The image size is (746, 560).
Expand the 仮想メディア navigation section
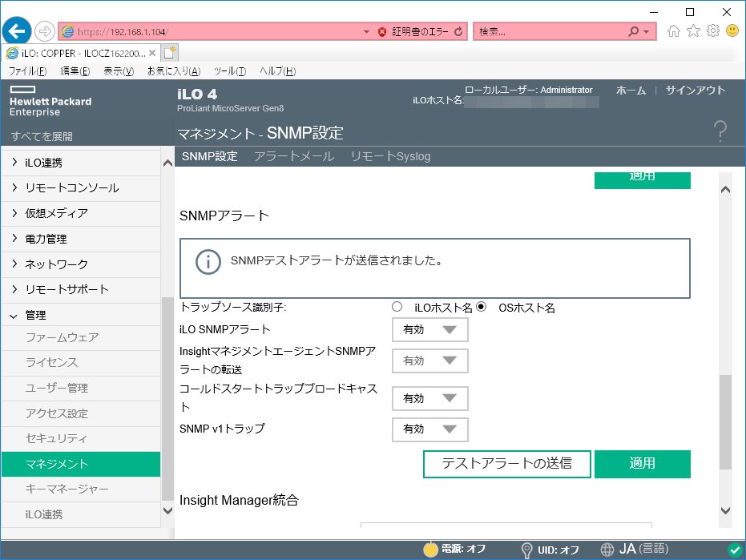click(x=80, y=214)
